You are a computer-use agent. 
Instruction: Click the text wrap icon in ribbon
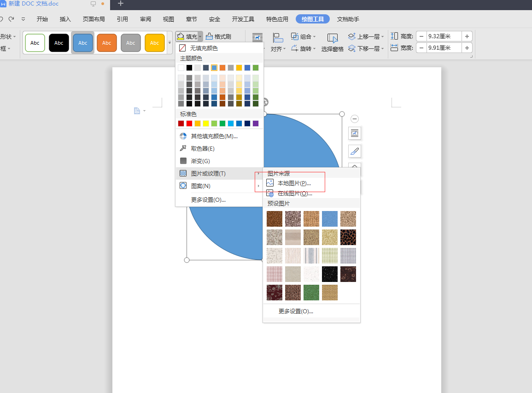pyautogui.click(x=257, y=38)
